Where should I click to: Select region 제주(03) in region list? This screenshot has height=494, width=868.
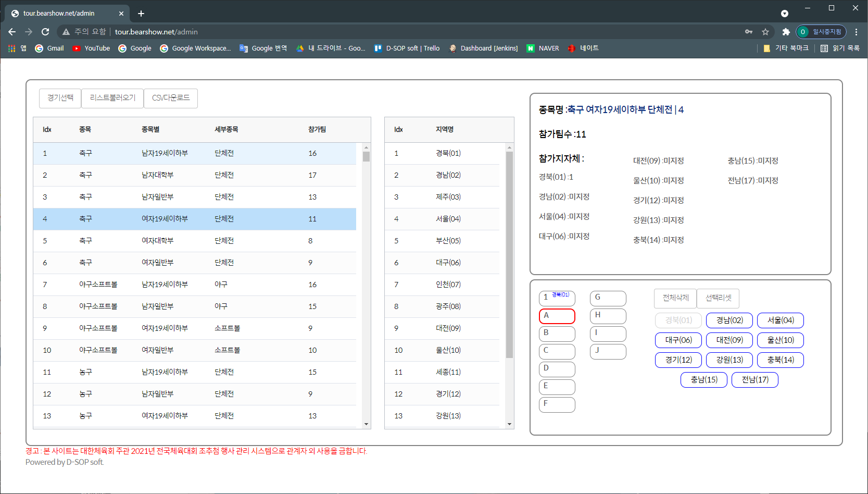(x=442, y=197)
